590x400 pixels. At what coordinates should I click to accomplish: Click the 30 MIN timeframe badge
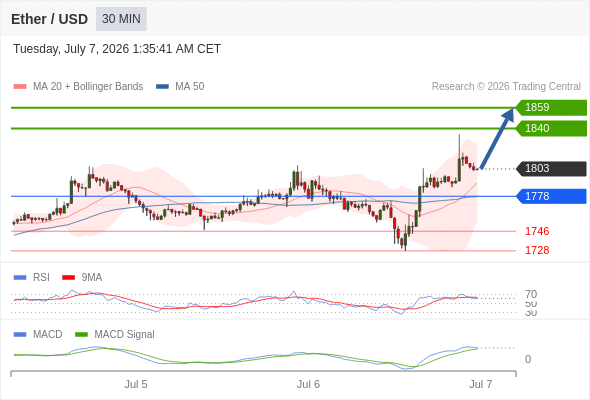(121, 19)
